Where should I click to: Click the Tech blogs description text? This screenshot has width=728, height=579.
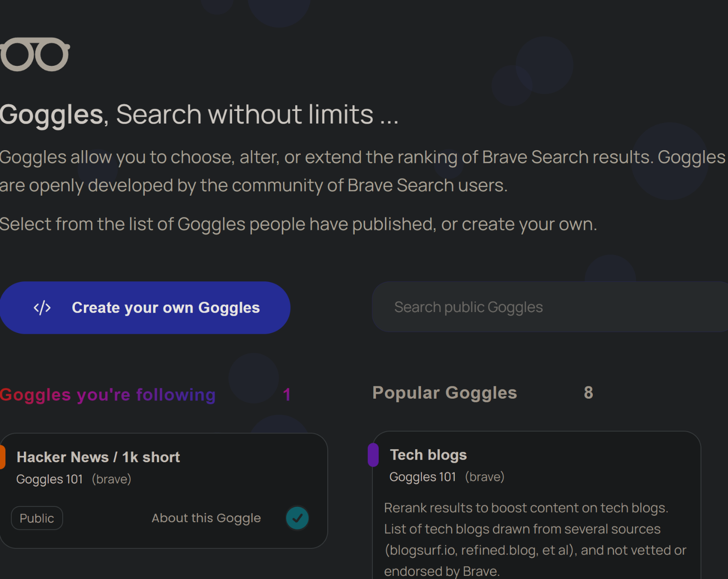click(535, 539)
